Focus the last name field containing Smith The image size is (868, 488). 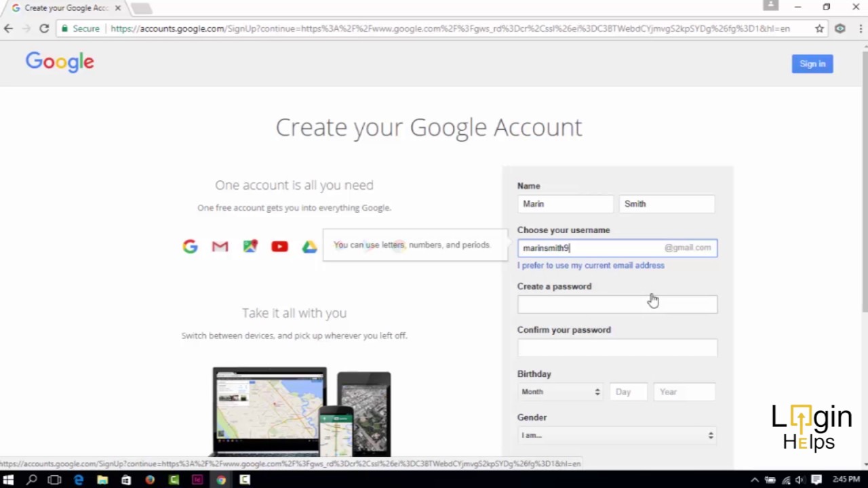pos(667,204)
